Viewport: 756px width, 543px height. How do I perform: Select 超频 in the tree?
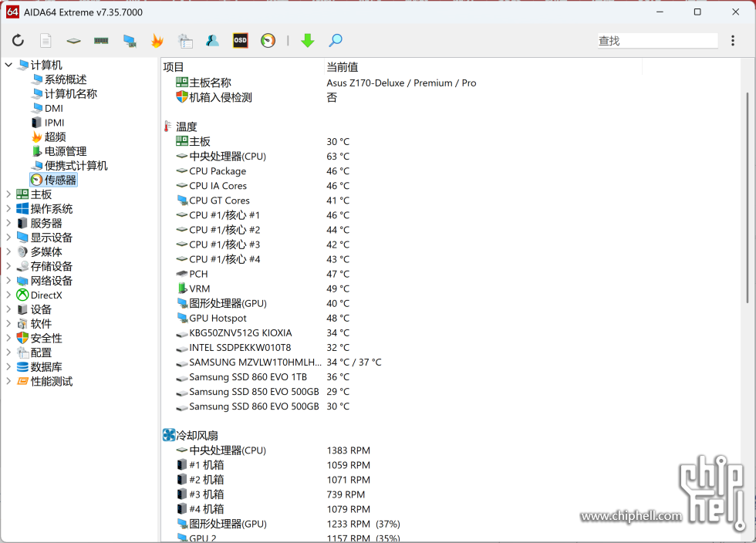[x=49, y=137]
